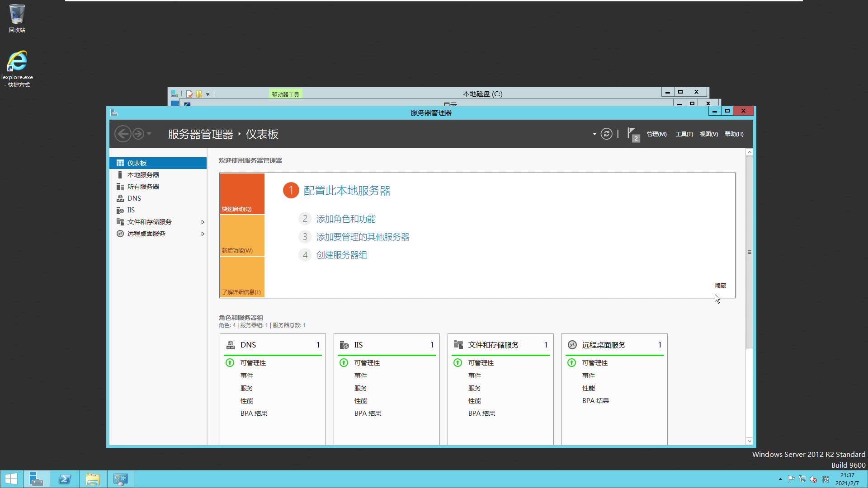868x488 pixels.
Task: Expand 远程桌面服务 sidebar arrow
Action: [x=203, y=234]
